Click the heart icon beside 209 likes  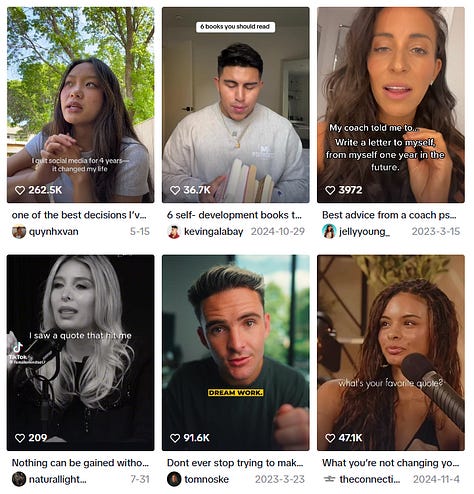20,438
